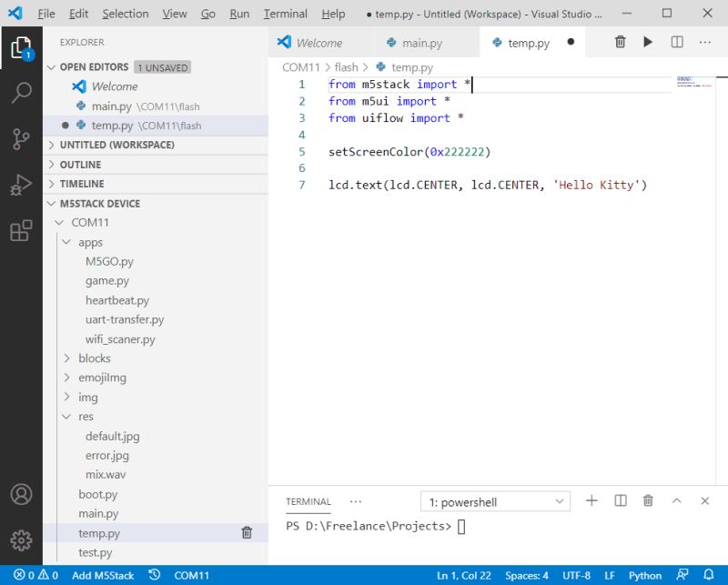The height and width of the screenshot is (585, 728).
Task: Delete temp.py using its trash icon
Action: pos(246,532)
